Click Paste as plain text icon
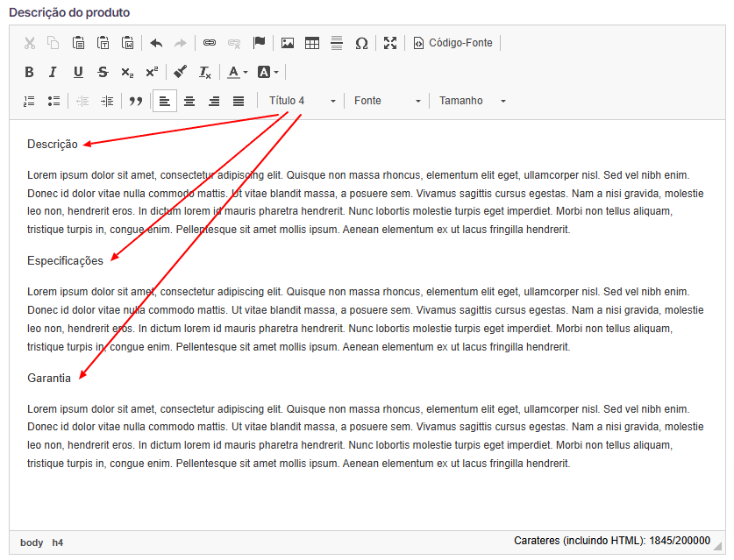734x560 pixels. tap(103, 43)
